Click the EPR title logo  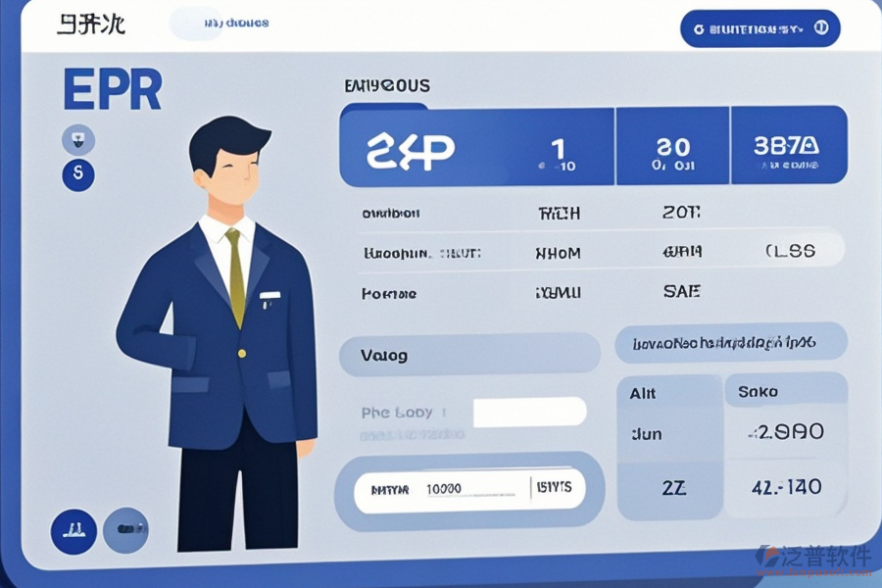(x=113, y=89)
